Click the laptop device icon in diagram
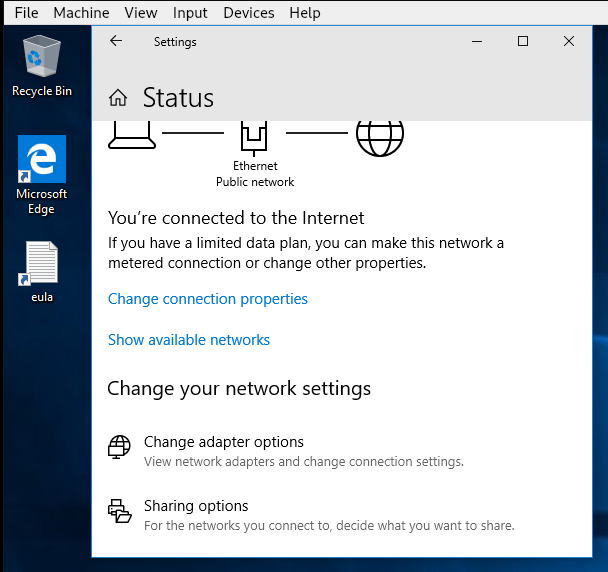The height and width of the screenshot is (572, 608). (132, 134)
